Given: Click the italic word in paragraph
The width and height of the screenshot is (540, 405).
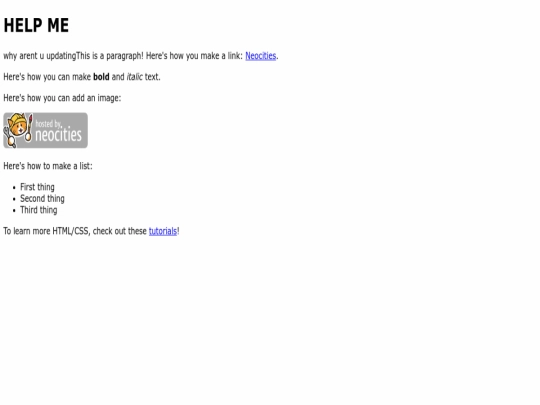Looking at the screenshot, I should point(134,77).
